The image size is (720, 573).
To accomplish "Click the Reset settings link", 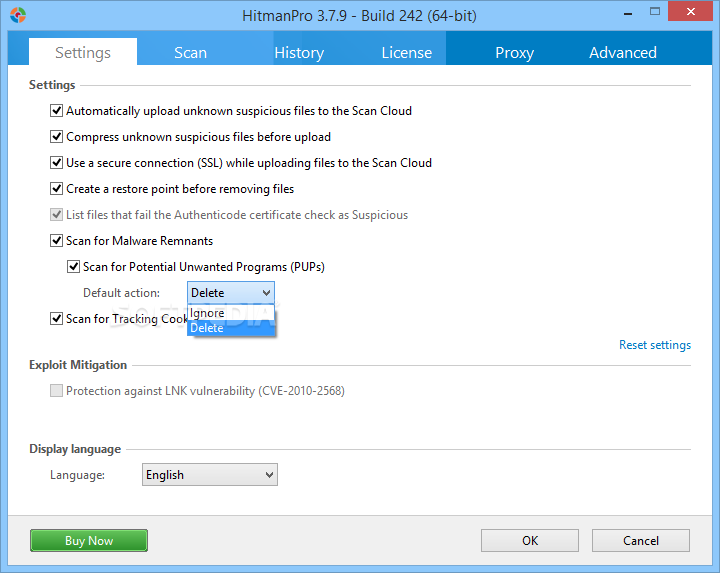I will [655, 345].
